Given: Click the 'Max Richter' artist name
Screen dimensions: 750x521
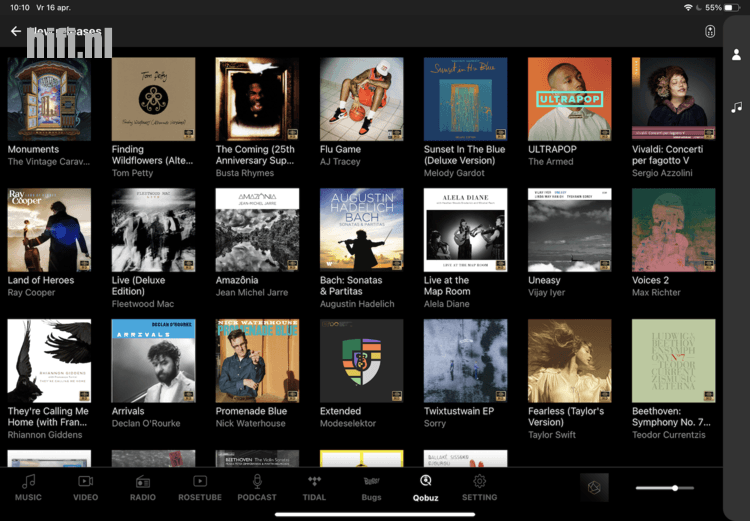Looking at the screenshot, I should 656,292.
